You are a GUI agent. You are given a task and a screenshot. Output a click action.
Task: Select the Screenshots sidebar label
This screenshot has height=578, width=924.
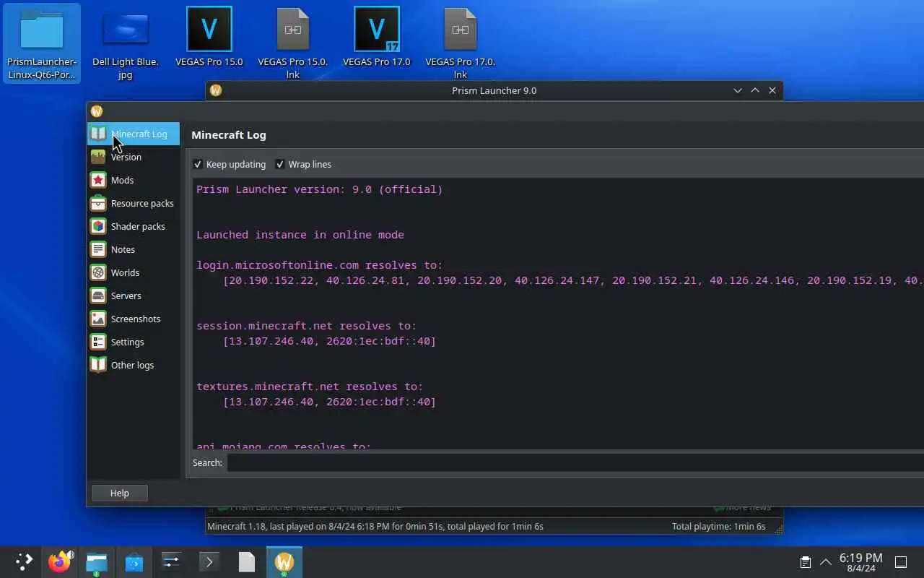[136, 319]
